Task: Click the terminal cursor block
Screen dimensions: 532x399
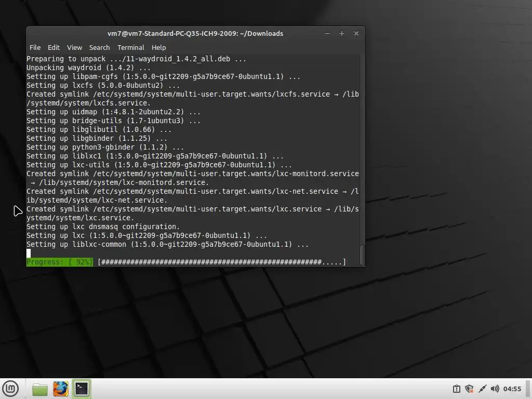Action: point(29,253)
